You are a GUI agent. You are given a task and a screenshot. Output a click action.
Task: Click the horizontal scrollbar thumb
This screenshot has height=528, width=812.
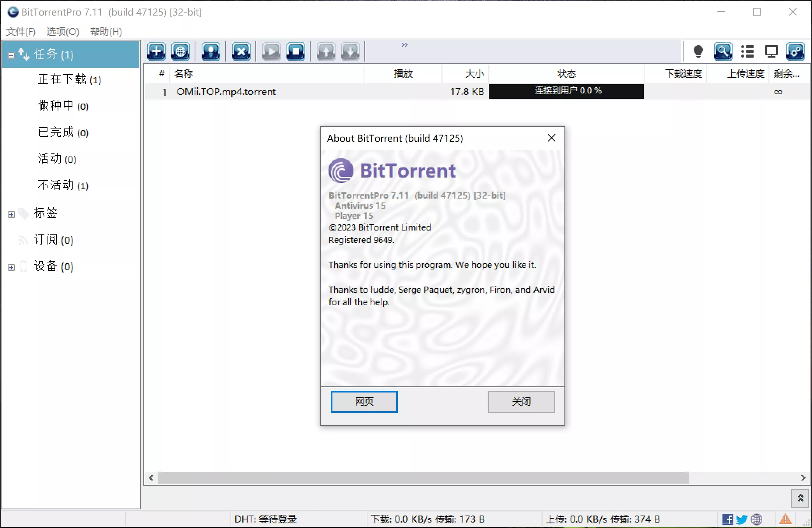pos(424,478)
